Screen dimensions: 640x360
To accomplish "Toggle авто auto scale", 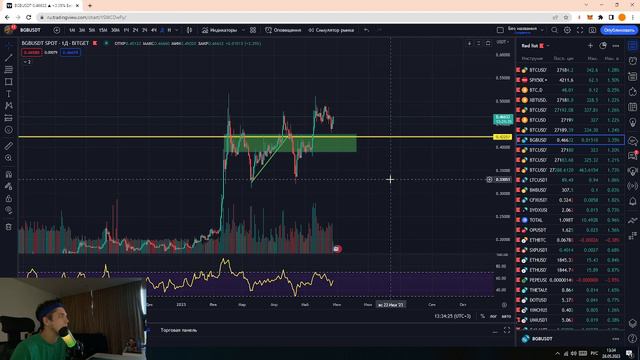I will (x=506, y=316).
